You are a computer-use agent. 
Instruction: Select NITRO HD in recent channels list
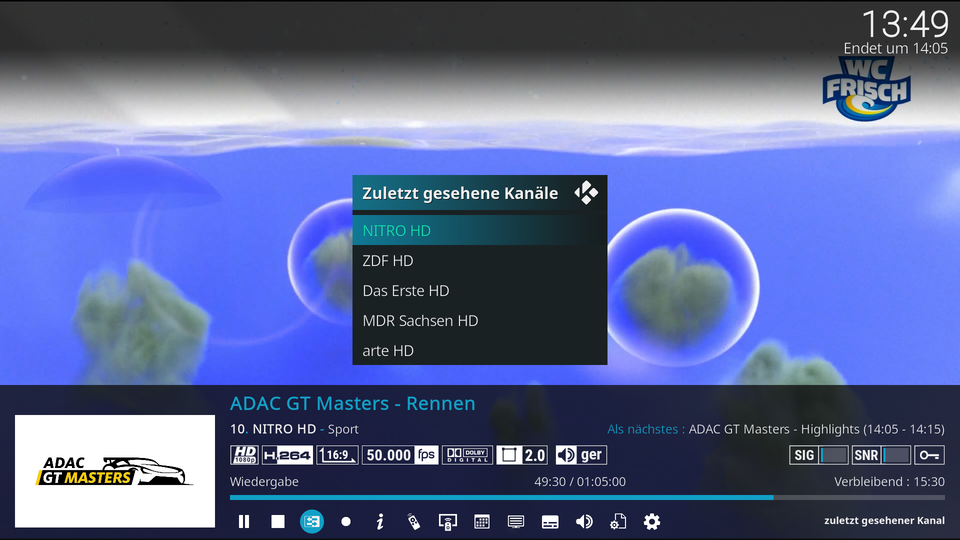479,231
